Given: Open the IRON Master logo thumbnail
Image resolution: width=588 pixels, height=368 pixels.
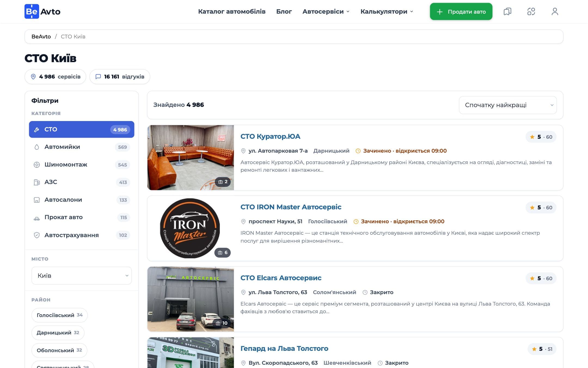Looking at the screenshot, I should pyautogui.click(x=191, y=228).
